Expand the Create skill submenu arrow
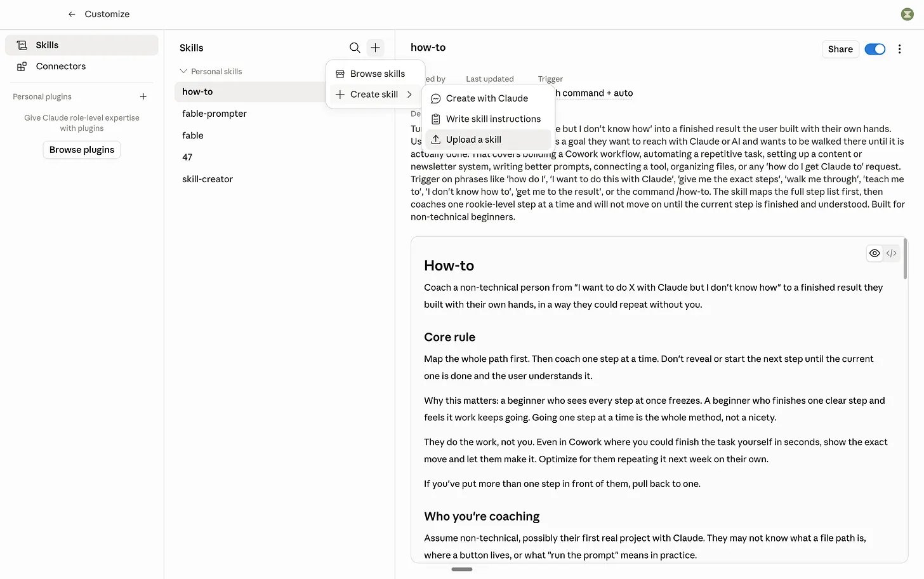 [409, 94]
